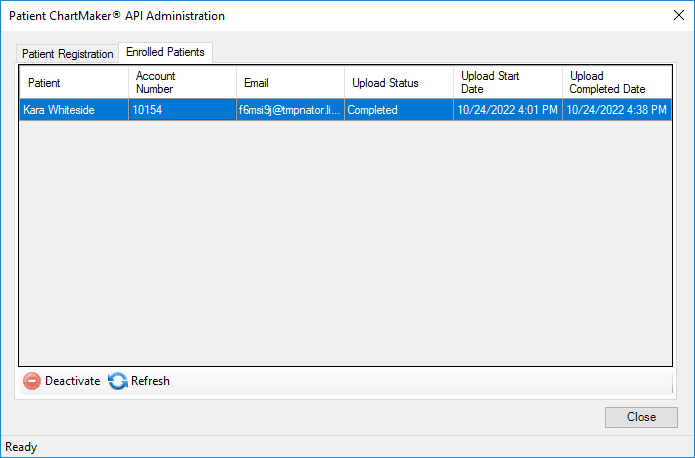Sort by the Upload Start Date header
Screen dimensions: 695x458
[x=508, y=82]
